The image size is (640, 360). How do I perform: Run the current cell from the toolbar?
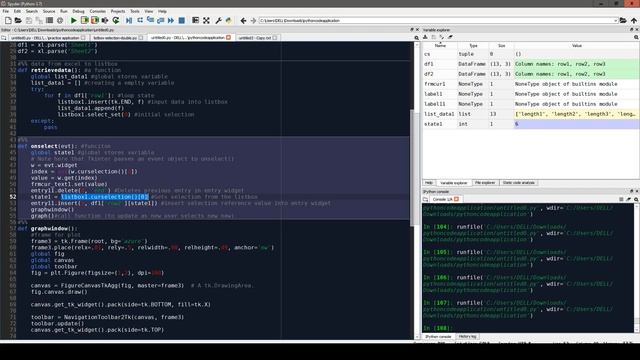tap(84, 20)
